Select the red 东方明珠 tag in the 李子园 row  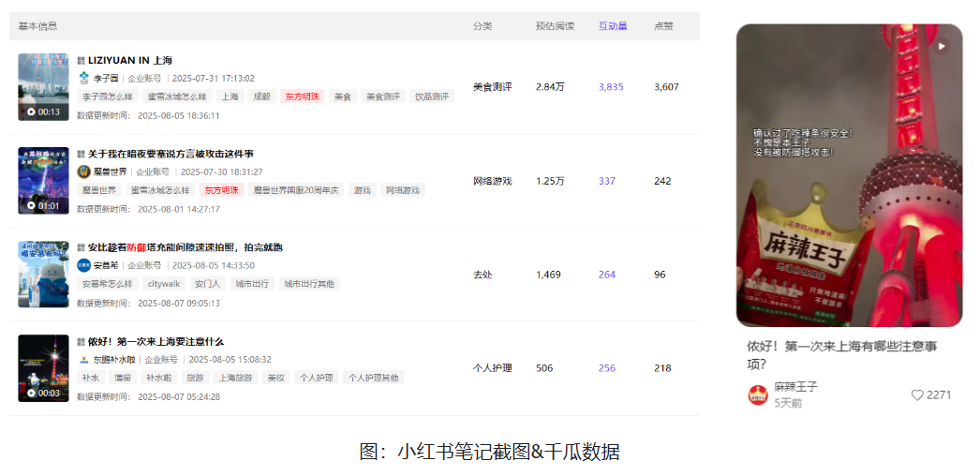[302, 97]
